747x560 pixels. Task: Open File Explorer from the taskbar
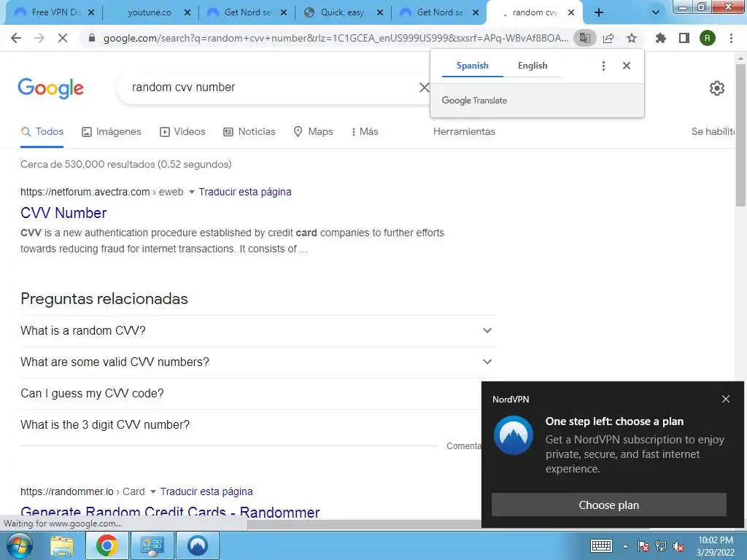pos(62,545)
